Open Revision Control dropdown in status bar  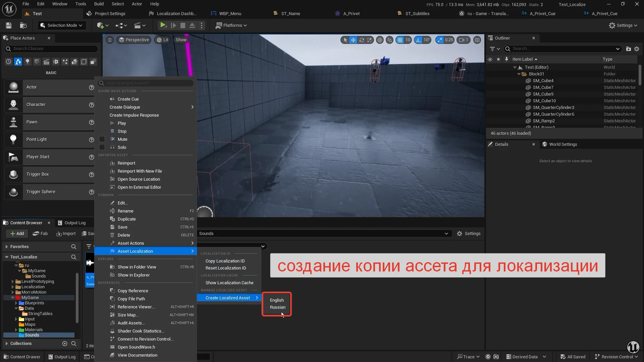pos(616,357)
